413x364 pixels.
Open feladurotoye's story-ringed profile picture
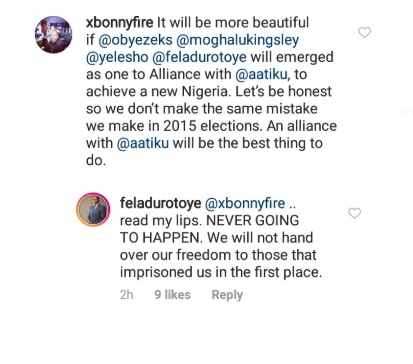tap(93, 210)
